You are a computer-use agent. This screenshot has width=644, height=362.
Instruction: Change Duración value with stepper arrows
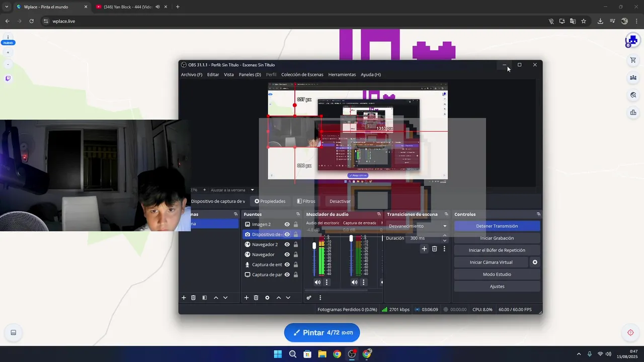click(x=444, y=238)
